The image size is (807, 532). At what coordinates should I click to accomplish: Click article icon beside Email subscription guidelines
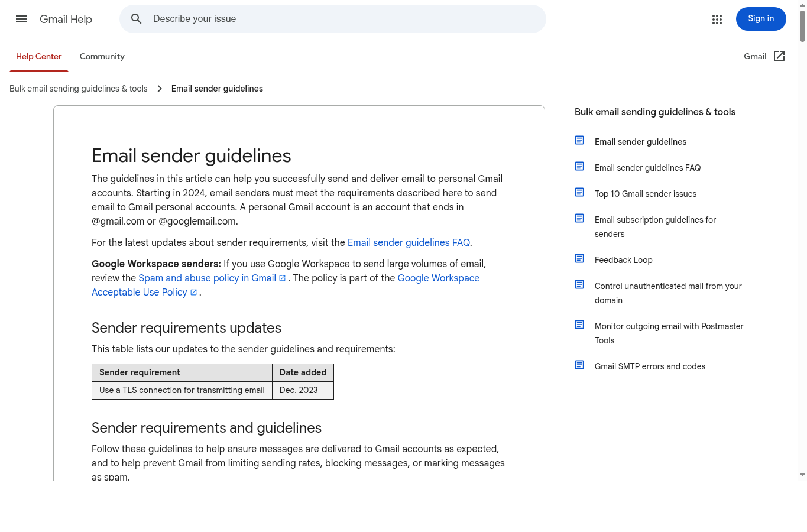click(x=579, y=219)
